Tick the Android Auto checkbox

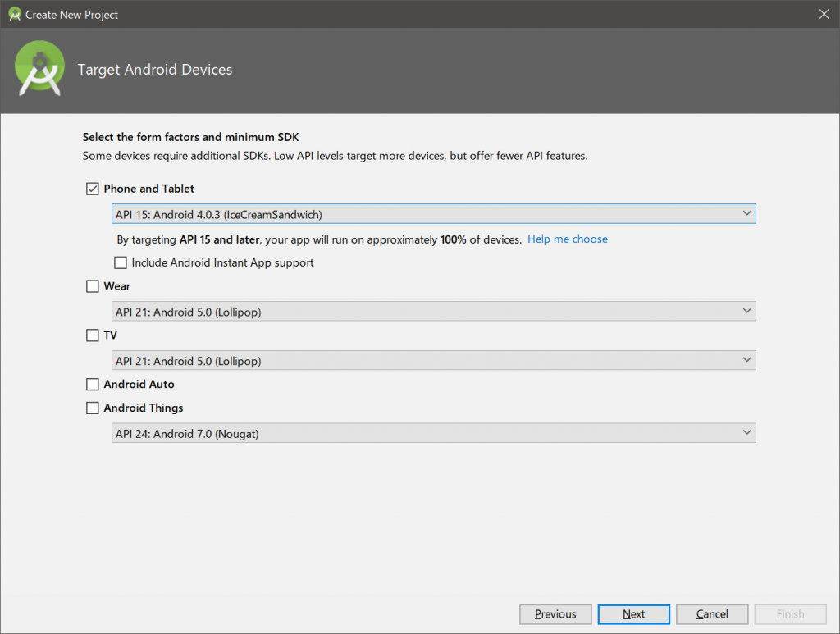pyautogui.click(x=93, y=384)
